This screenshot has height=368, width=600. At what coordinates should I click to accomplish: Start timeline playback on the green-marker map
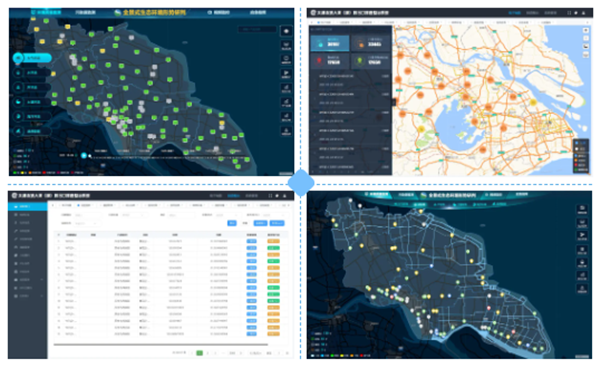(x=84, y=155)
